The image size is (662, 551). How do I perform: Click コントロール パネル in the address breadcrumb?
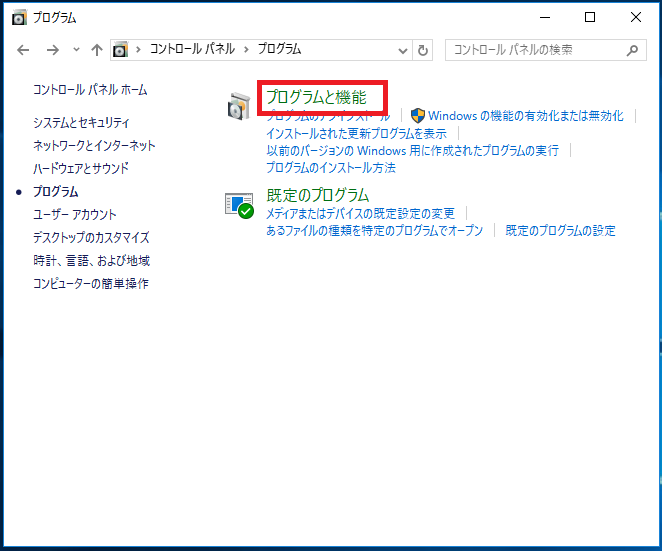[x=192, y=49]
